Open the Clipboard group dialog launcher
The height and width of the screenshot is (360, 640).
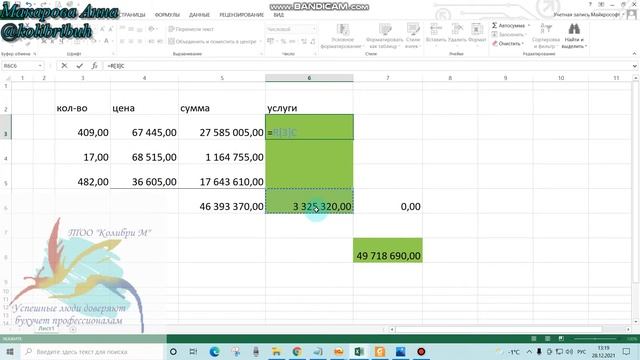pos(35,54)
